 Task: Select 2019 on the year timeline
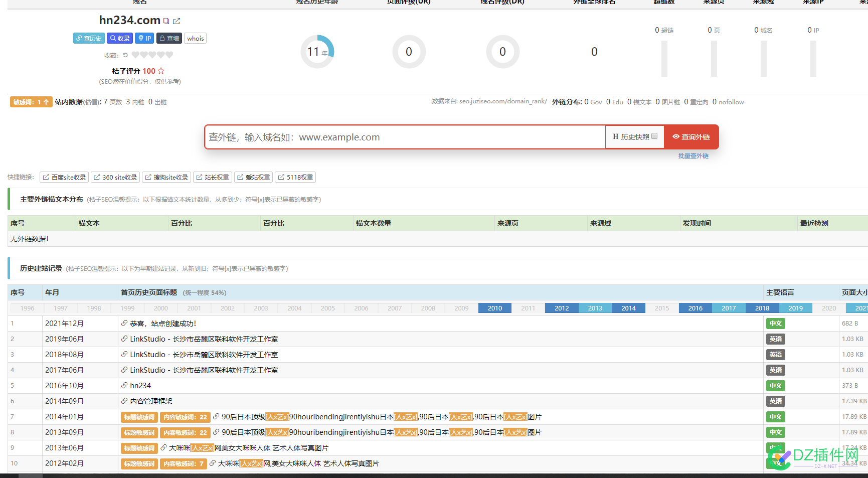coord(795,308)
